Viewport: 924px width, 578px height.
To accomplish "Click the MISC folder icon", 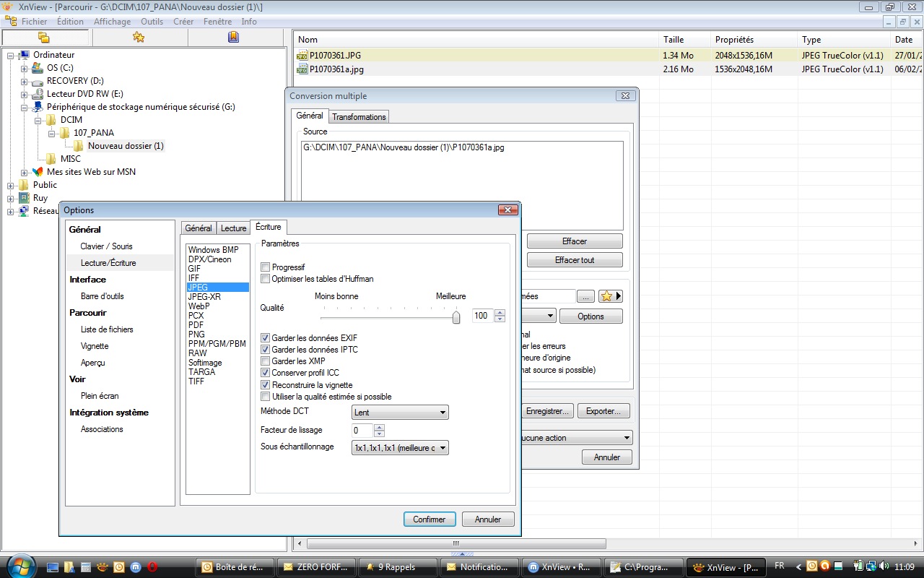I will click(51, 159).
